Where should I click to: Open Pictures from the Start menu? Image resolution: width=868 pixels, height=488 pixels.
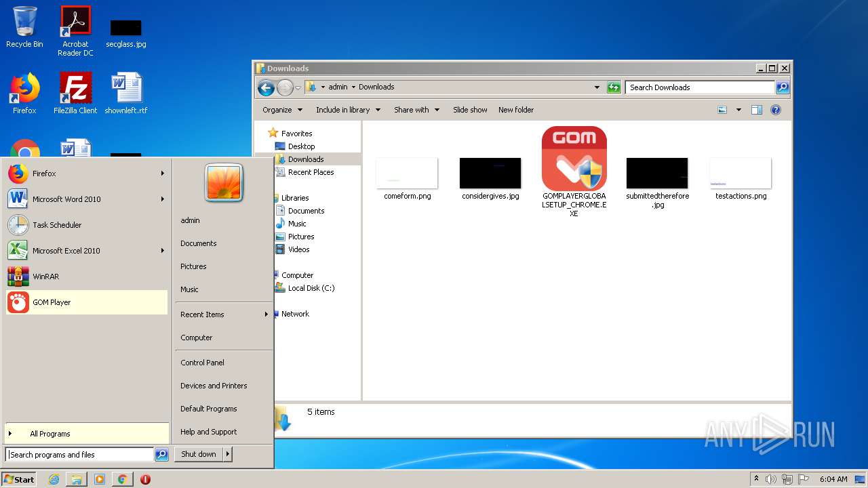[x=193, y=266]
